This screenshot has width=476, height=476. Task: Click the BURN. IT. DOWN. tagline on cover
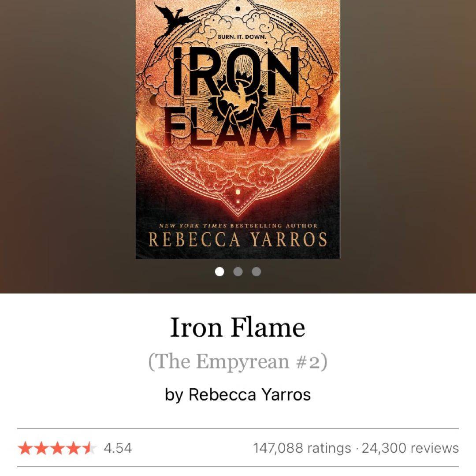click(x=242, y=37)
